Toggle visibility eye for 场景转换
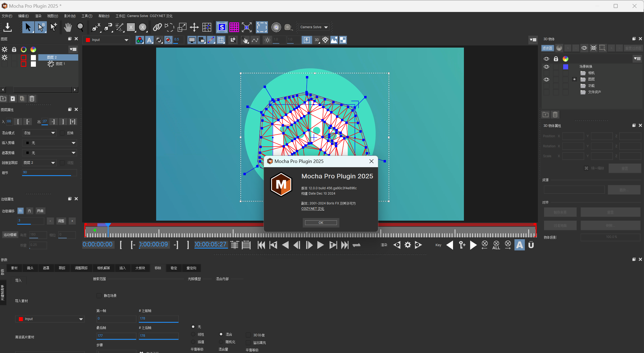 coord(546,67)
